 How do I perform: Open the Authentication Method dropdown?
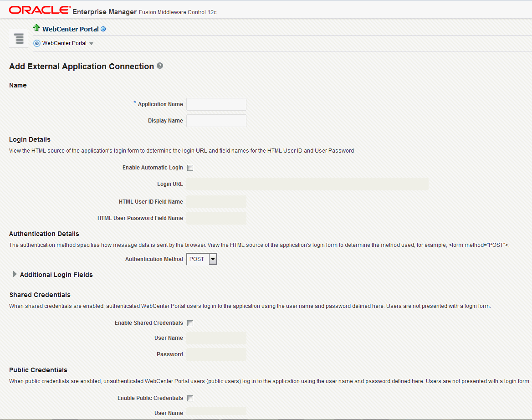pos(212,259)
